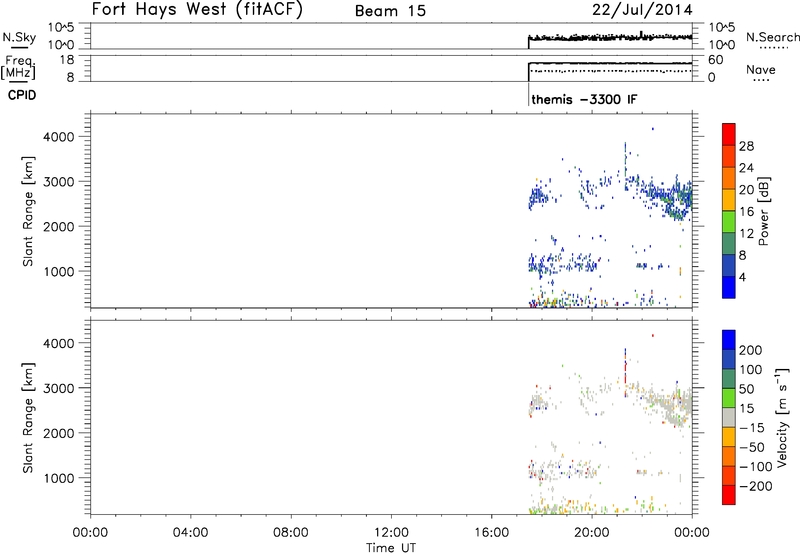
Task: Click the "20:00" time tick label
Action: point(592,533)
